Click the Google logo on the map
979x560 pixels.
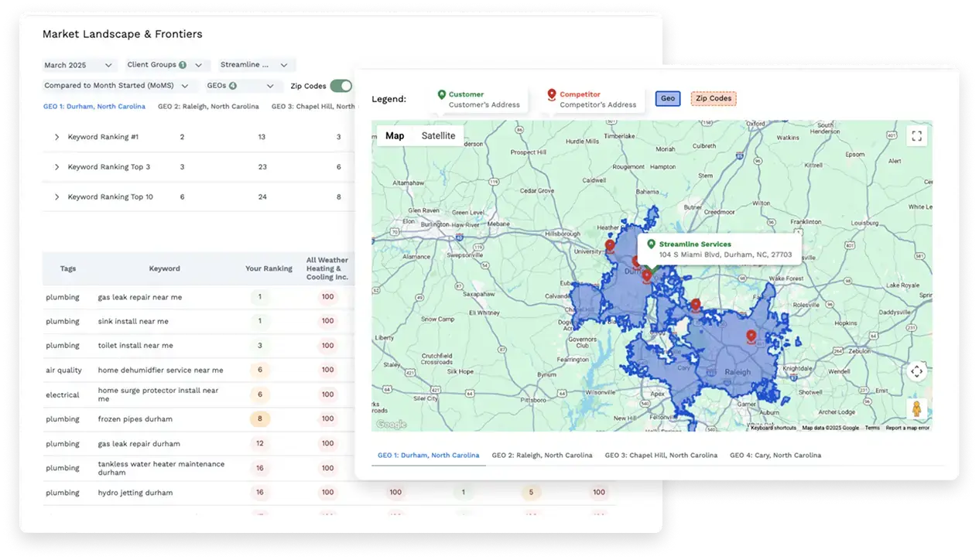tap(392, 424)
